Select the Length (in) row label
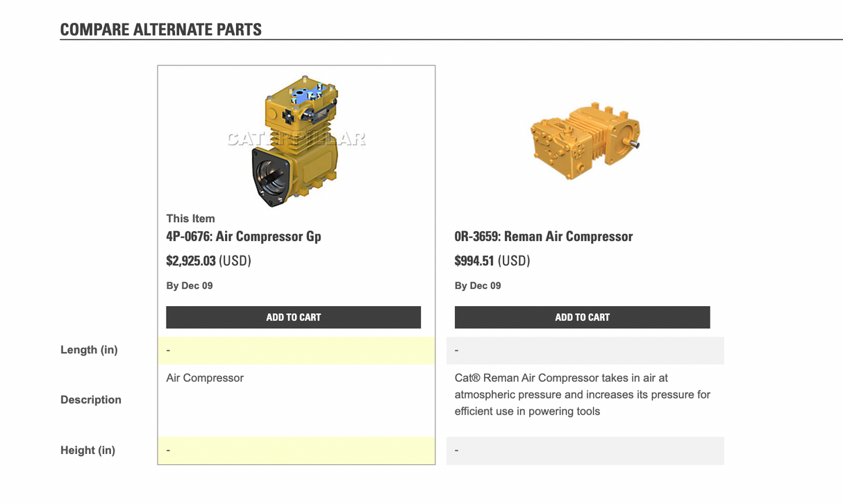Viewport: 843px width, 504px height. [x=89, y=350]
